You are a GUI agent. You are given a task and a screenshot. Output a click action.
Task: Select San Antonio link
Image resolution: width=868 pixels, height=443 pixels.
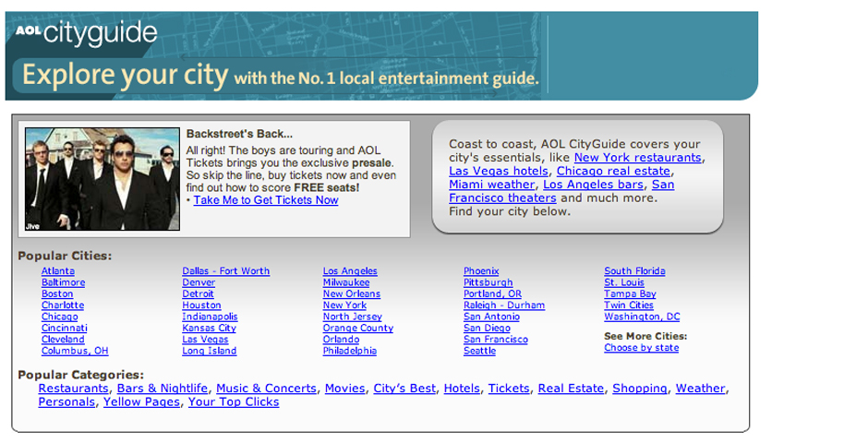491,317
